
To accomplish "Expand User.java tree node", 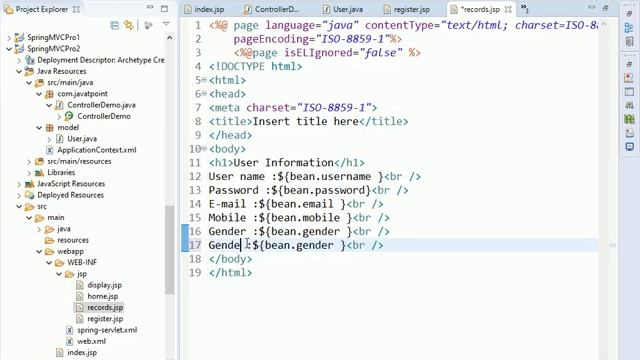I will tap(49, 139).
